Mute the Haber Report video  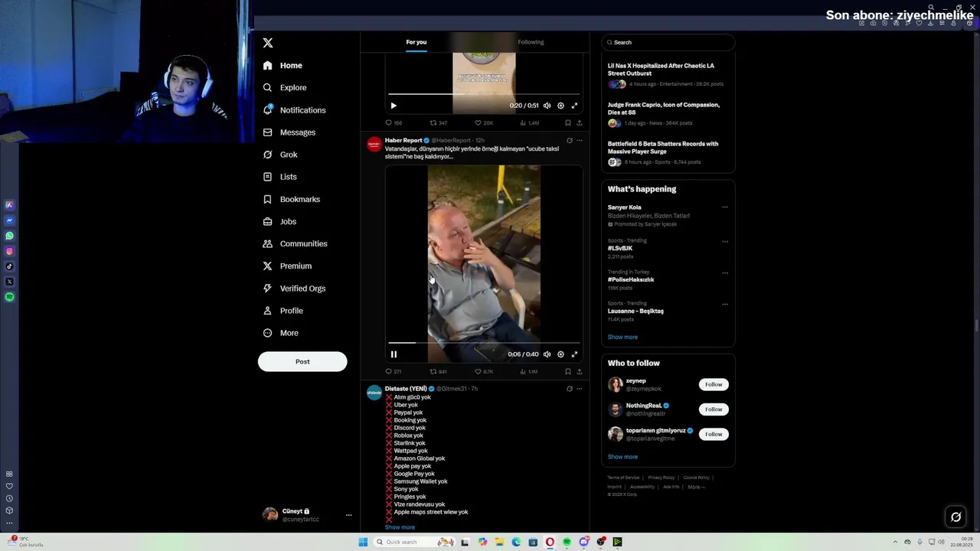[547, 354]
